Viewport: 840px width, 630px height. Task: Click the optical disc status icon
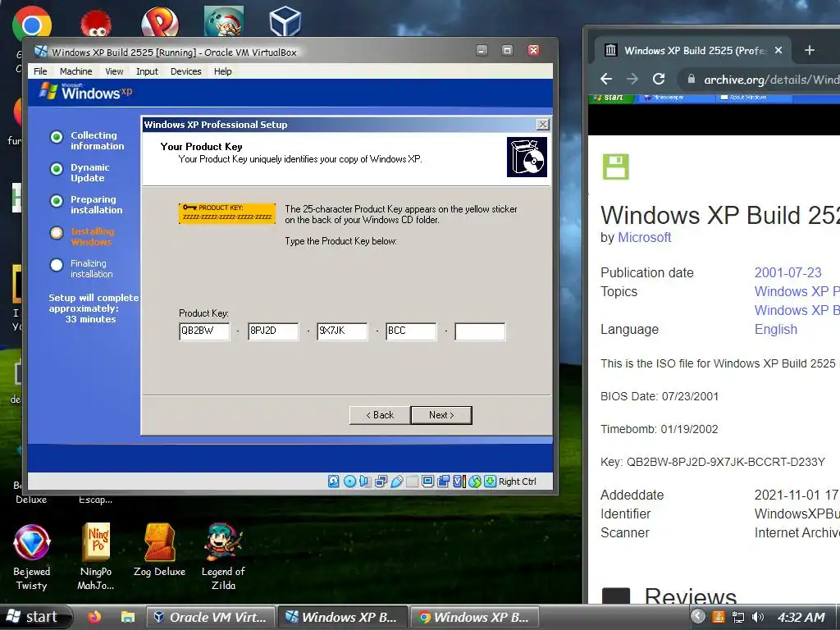click(x=349, y=481)
